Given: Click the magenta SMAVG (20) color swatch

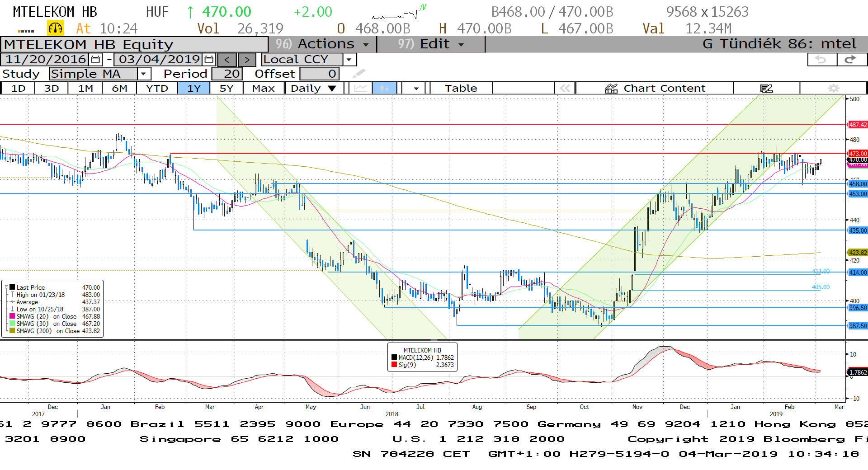Looking at the screenshot, I should tap(13, 316).
